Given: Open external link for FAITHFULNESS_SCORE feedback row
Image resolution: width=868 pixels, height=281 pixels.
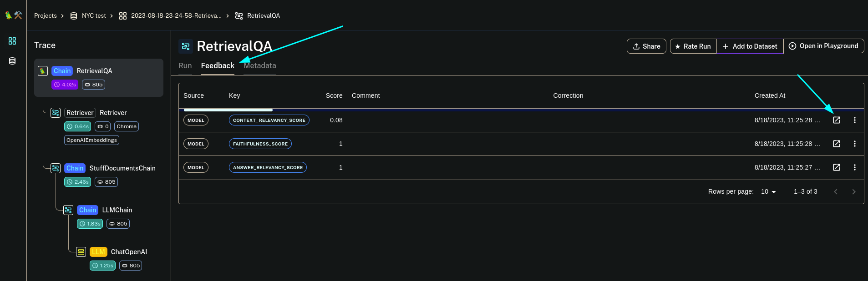Looking at the screenshot, I should (x=836, y=144).
